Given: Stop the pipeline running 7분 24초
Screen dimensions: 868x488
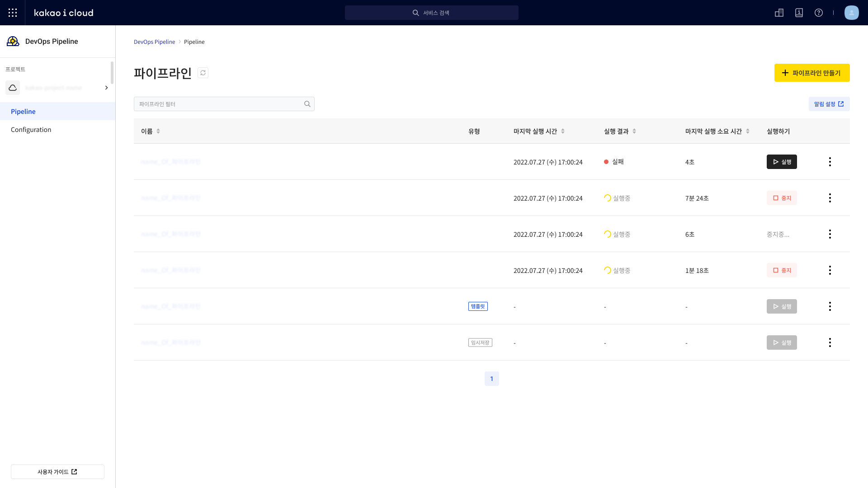Looking at the screenshot, I should [x=782, y=198].
